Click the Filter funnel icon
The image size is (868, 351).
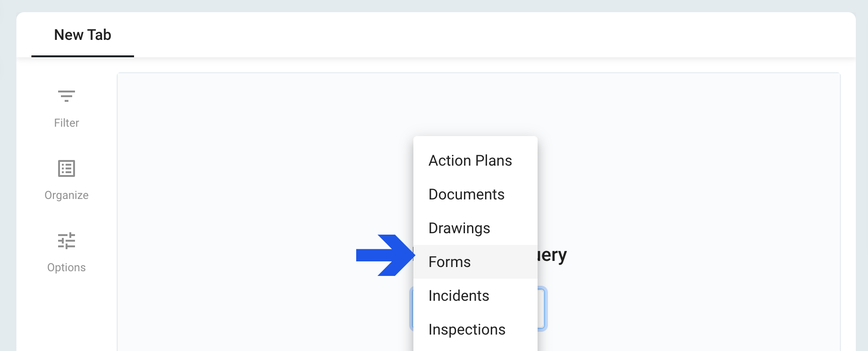[67, 96]
